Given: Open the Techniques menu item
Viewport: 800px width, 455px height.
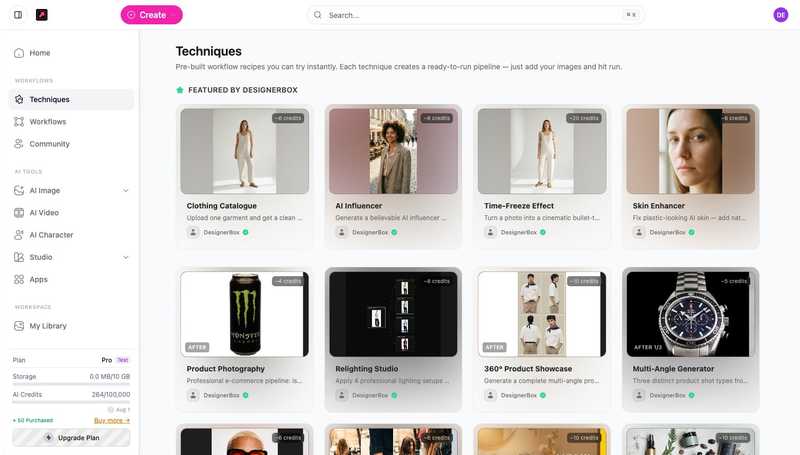Looking at the screenshot, I should [71, 99].
